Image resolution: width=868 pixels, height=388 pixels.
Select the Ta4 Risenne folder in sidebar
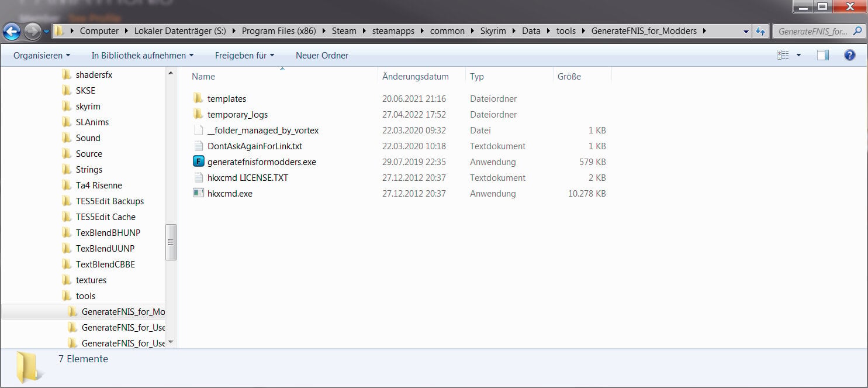(92, 185)
